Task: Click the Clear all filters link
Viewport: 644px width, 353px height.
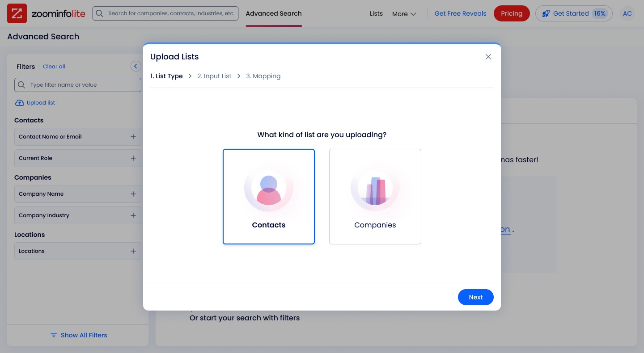Action: pyautogui.click(x=54, y=67)
